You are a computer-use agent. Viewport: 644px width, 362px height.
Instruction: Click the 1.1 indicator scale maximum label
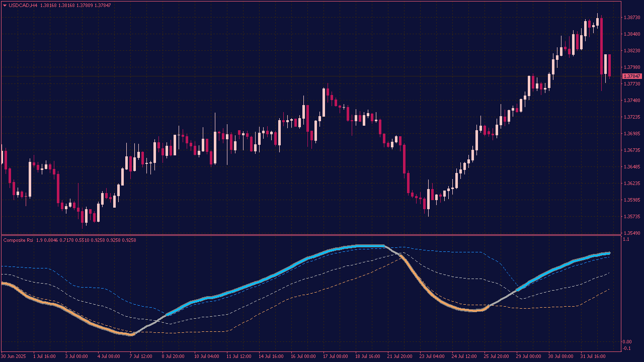pyautogui.click(x=626, y=240)
